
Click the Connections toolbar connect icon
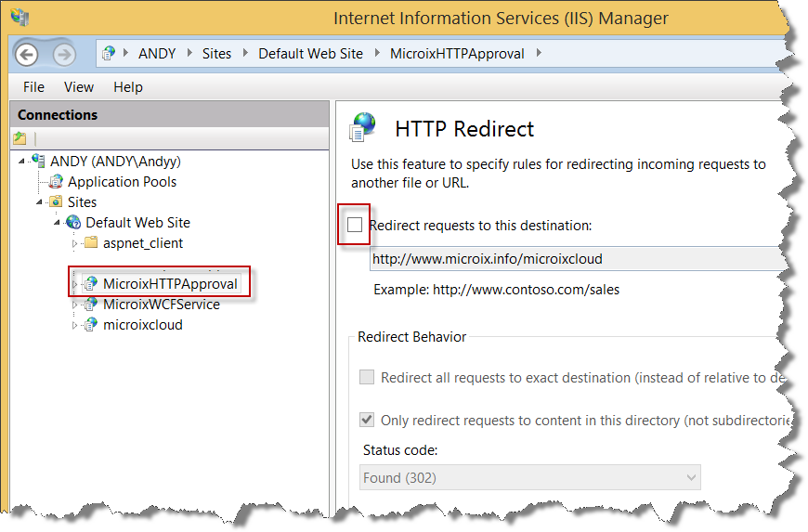tap(20, 138)
